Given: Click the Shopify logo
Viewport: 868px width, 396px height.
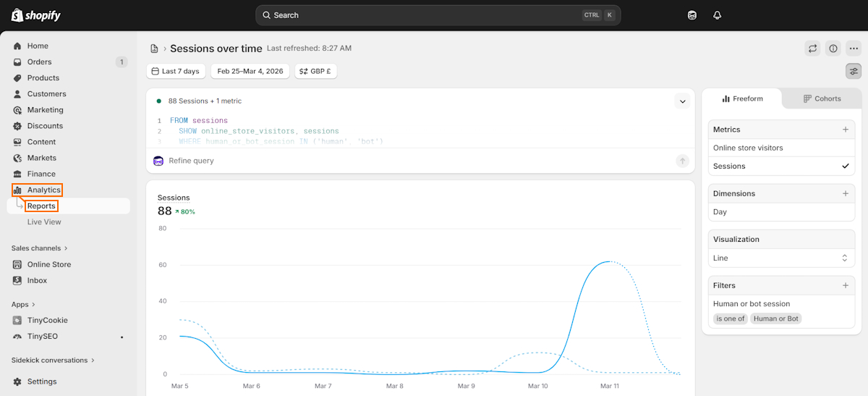Looking at the screenshot, I should coord(36,15).
